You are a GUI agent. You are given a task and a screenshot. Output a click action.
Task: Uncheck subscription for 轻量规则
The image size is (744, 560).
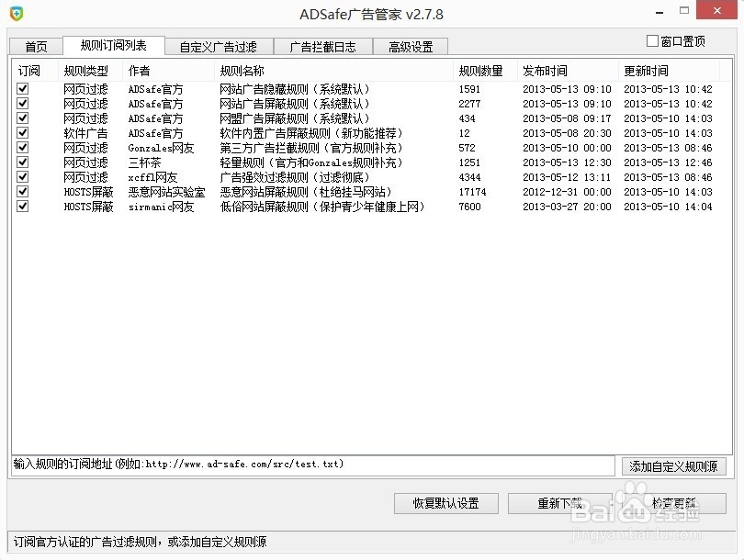click(22, 162)
